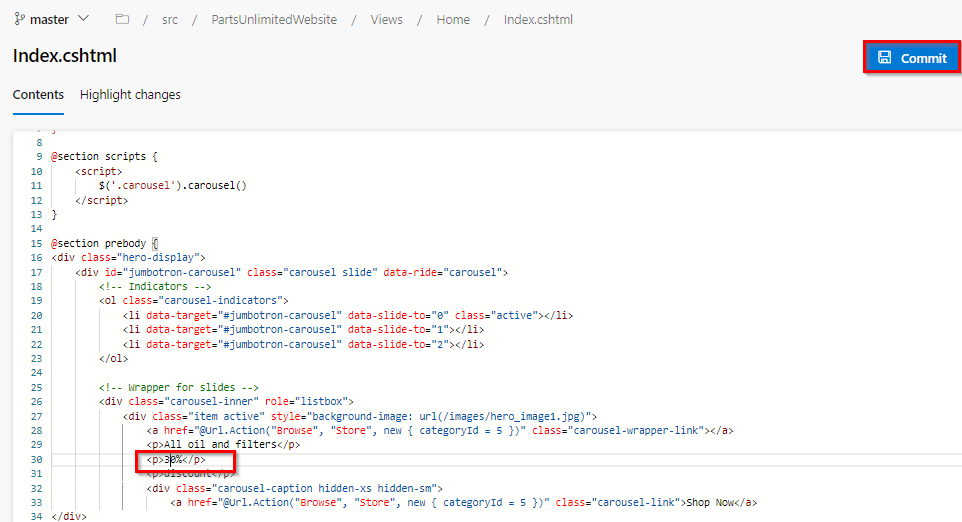The width and height of the screenshot is (962, 522).
Task: Click the jumbotron-carousel div on line 17
Action: [291, 272]
